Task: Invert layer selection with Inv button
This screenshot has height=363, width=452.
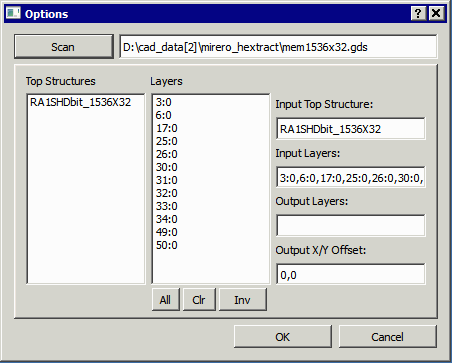Action: pos(242,300)
